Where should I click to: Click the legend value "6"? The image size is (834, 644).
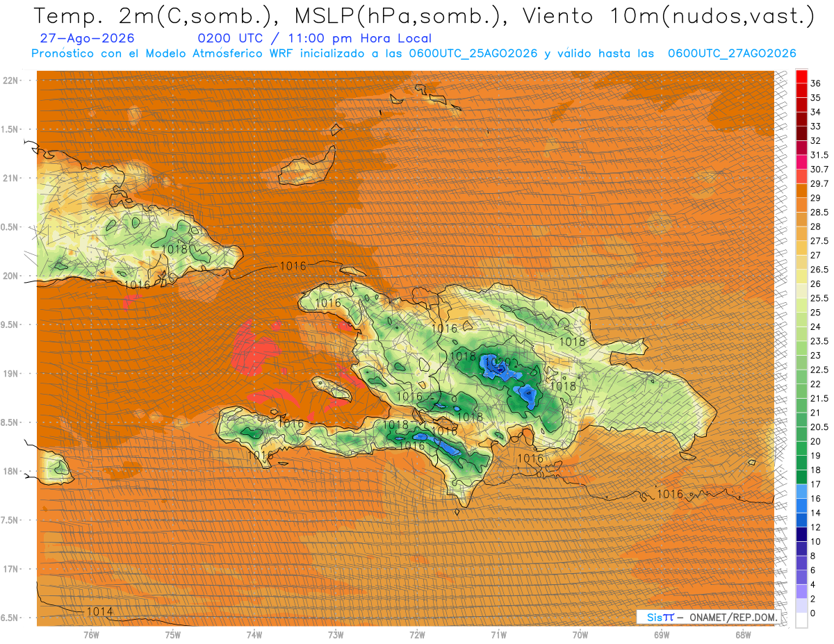point(813,570)
